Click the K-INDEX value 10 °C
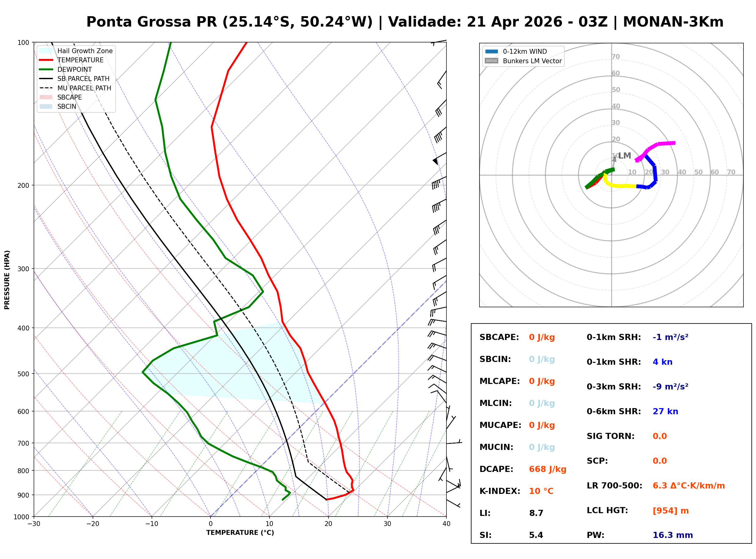756x559 pixels. coord(541,491)
